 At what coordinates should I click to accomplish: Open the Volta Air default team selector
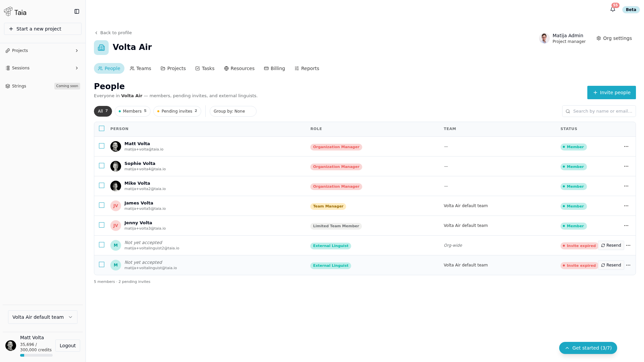pos(43,317)
